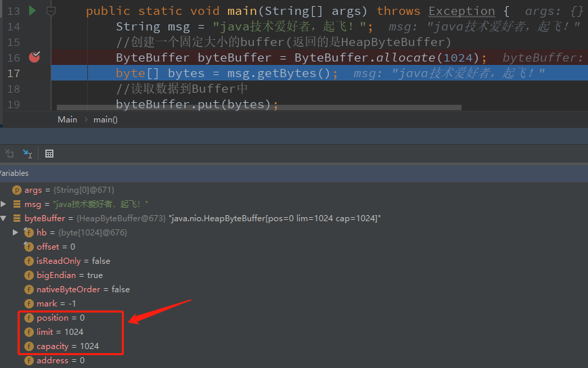The width and height of the screenshot is (588, 368).
Task: Select the Main breadcrumb item
Action: pyautogui.click(x=67, y=120)
